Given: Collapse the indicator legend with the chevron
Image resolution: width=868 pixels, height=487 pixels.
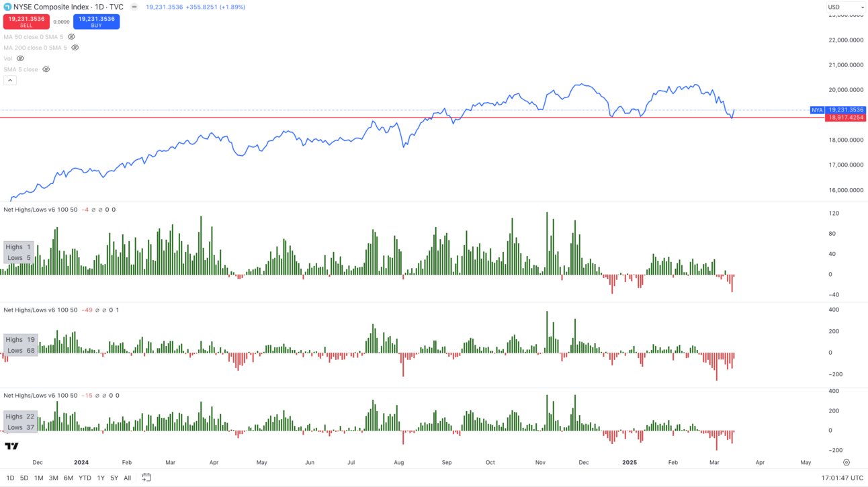Looking at the screenshot, I should (x=10, y=80).
